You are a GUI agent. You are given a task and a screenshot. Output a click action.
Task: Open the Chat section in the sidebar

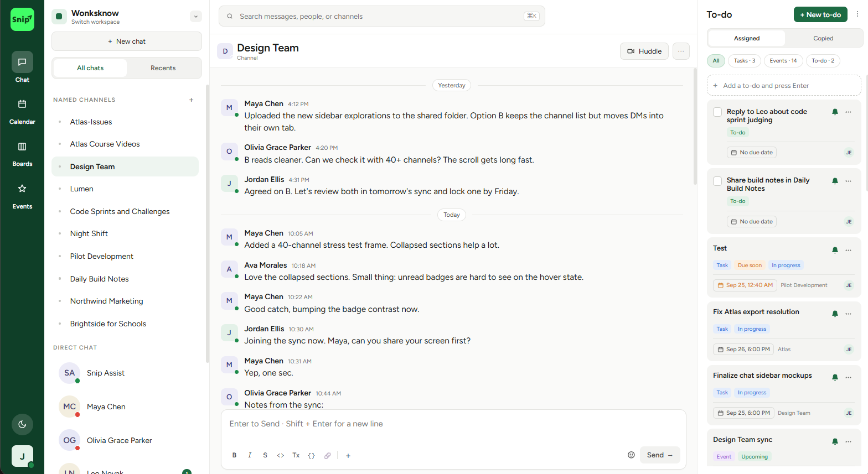(22, 67)
